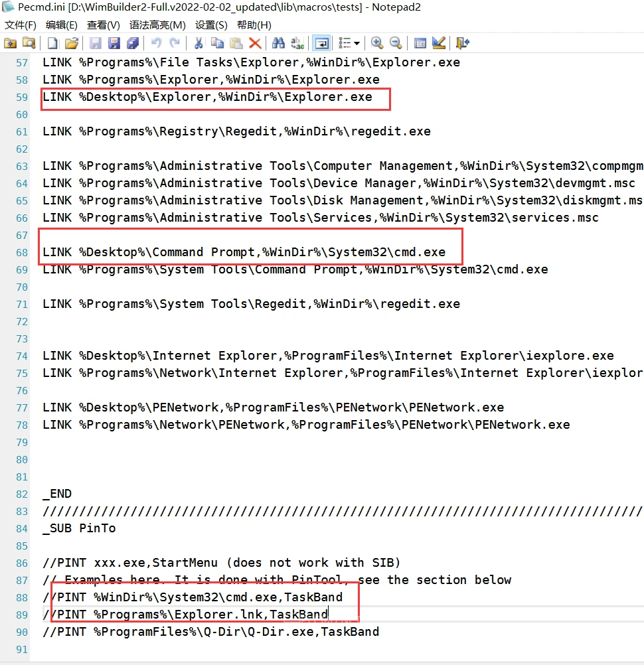Click the row of slashes on line 83
644x665 pixels.
coord(343,512)
